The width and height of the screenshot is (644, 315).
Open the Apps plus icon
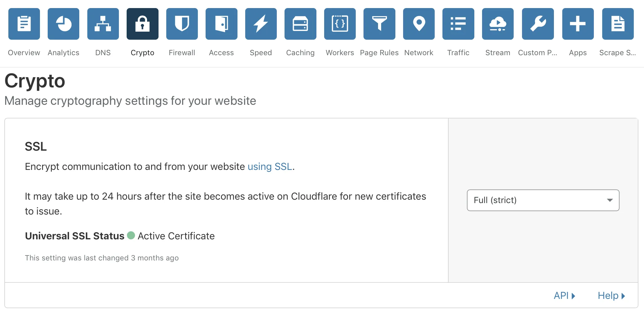click(x=578, y=24)
